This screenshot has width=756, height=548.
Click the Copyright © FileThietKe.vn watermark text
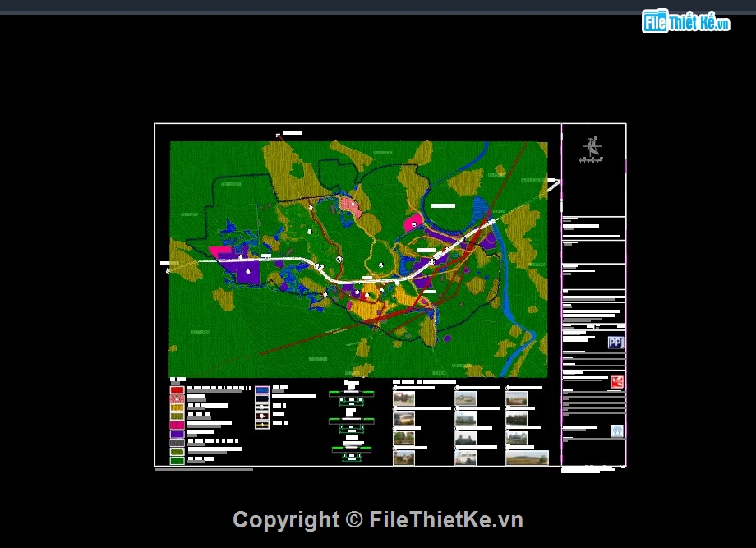[x=378, y=519]
